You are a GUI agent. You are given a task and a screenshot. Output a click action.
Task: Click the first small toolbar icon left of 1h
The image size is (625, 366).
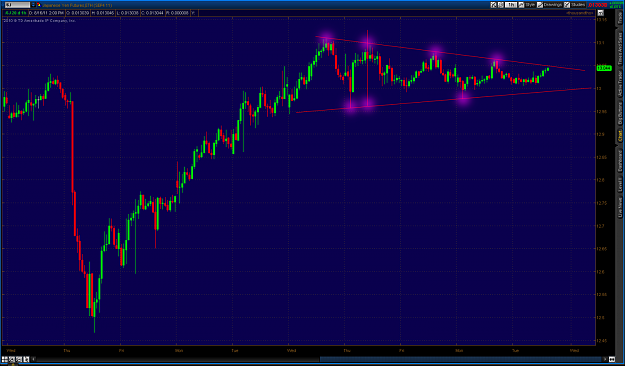coord(493,5)
